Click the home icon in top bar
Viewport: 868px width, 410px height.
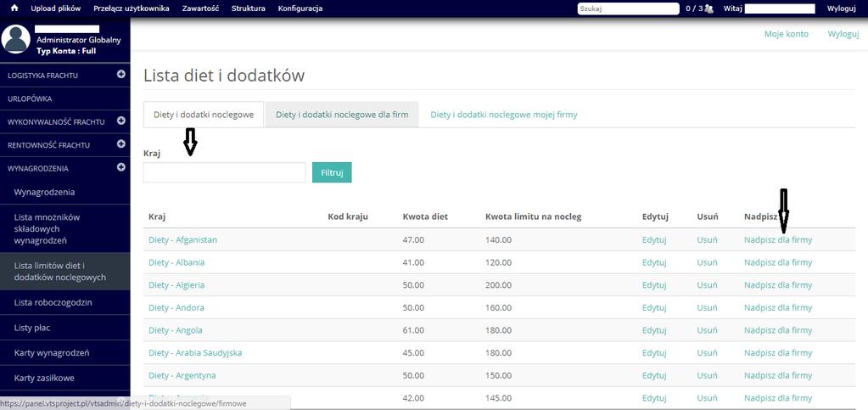(x=14, y=8)
